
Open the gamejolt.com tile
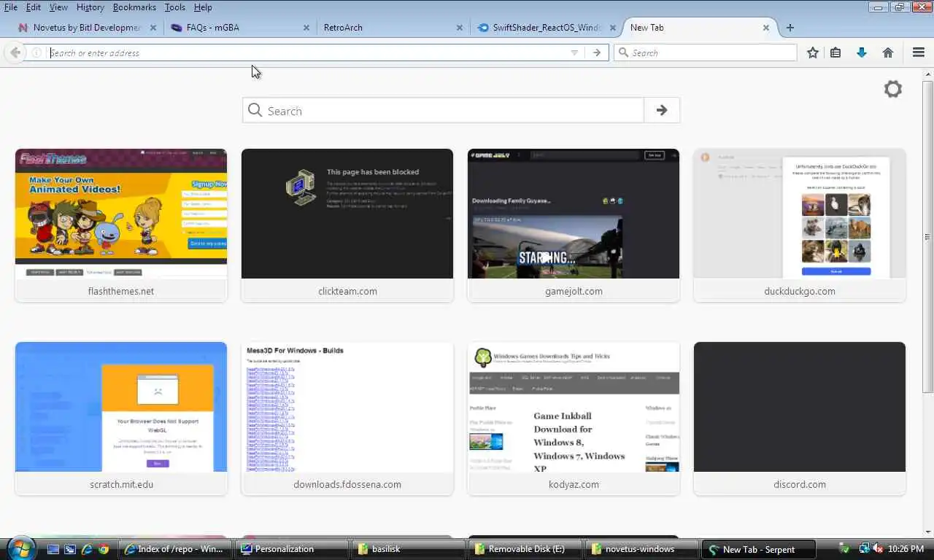tap(574, 225)
